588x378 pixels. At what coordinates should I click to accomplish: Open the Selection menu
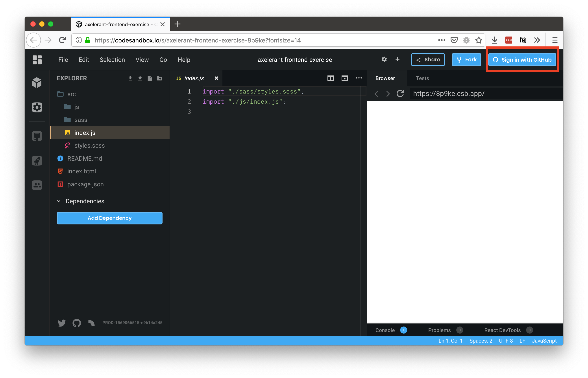coord(112,60)
